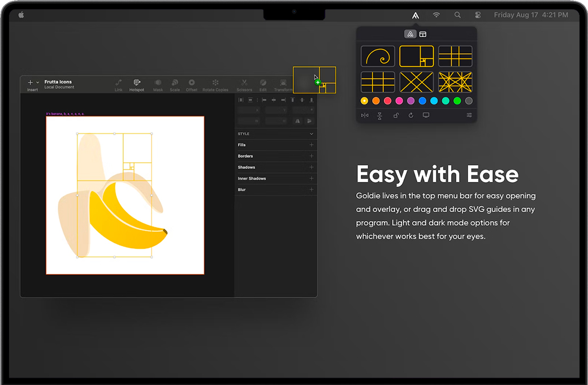The image size is (588, 385).
Task: Collapse the STYLE section chevron
Action: pyautogui.click(x=312, y=134)
